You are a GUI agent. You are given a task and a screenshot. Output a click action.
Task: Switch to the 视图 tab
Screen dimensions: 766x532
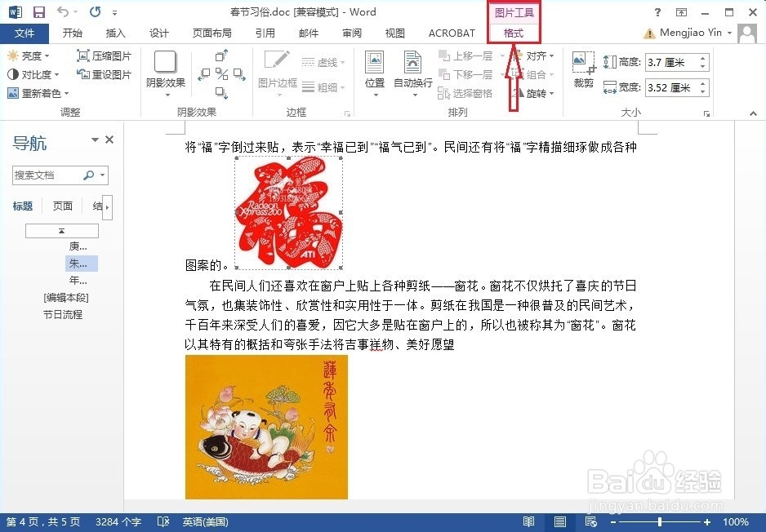(394, 33)
